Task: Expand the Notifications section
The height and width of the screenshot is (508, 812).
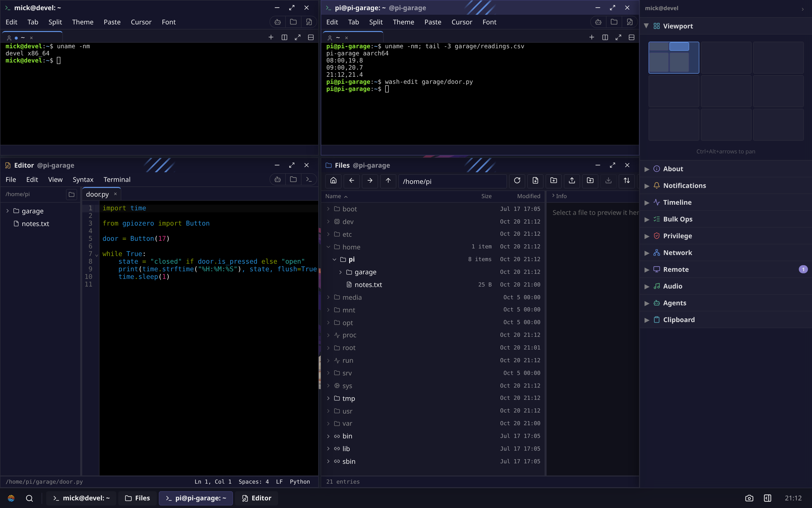Action: [725, 185]
